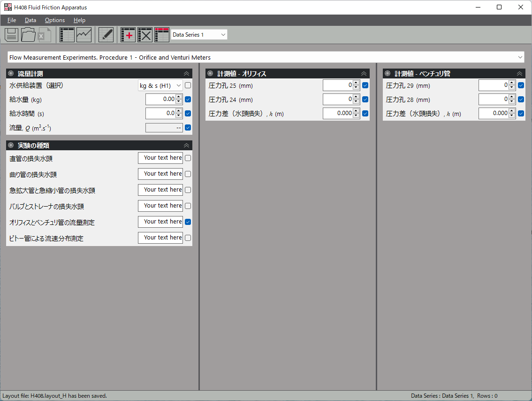Click the 圧力孔 28 (mm) input field

click(494, 99)
